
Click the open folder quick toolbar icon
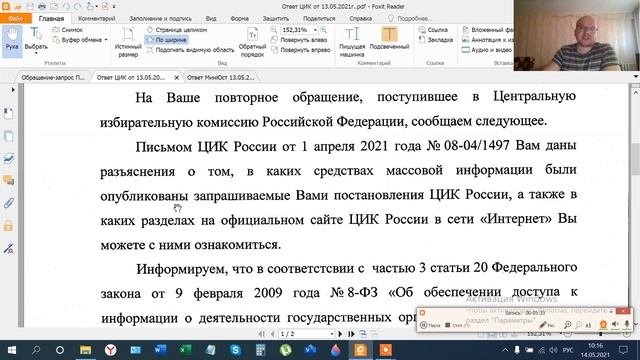[18, 7]
